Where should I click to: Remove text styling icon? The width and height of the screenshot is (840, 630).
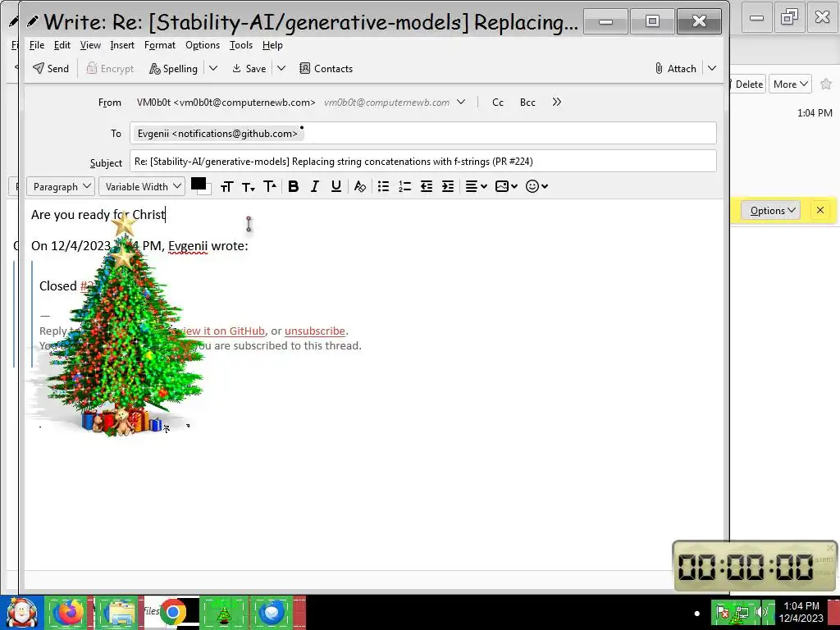[360, 186]
